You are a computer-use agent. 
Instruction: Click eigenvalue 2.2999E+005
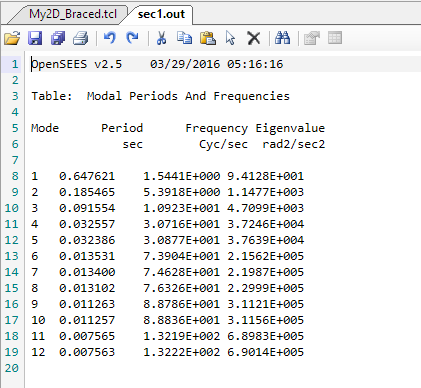pyautogui.click(x=266, y=288)
